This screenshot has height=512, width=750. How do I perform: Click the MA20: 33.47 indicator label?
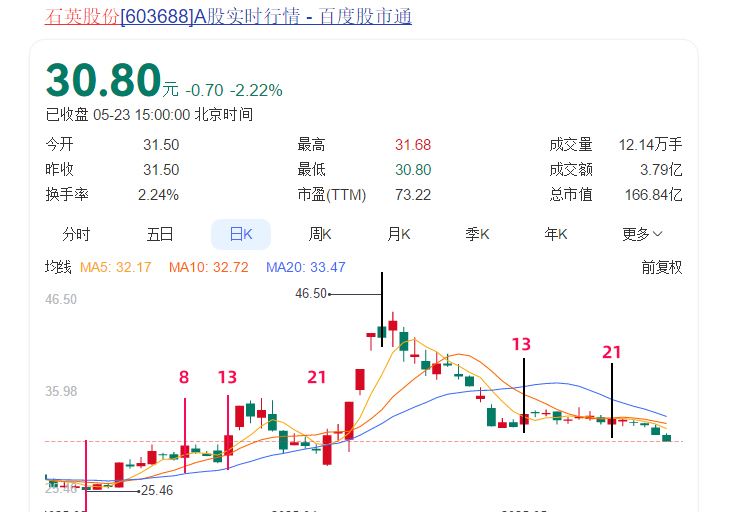(x=306, y=267)
